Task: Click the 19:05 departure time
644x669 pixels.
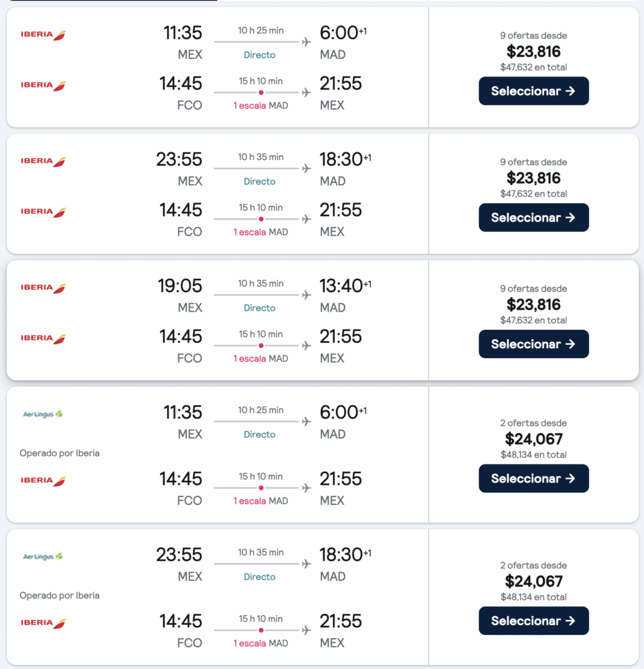Action: [x=180, y=286]
